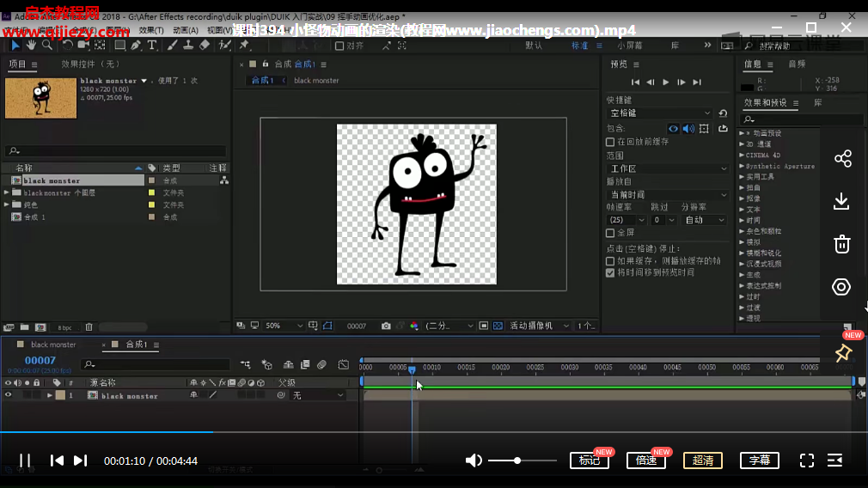Delete selected item in Project panel
This screenshot has height=488, width=868.
(x=89, y=327)
